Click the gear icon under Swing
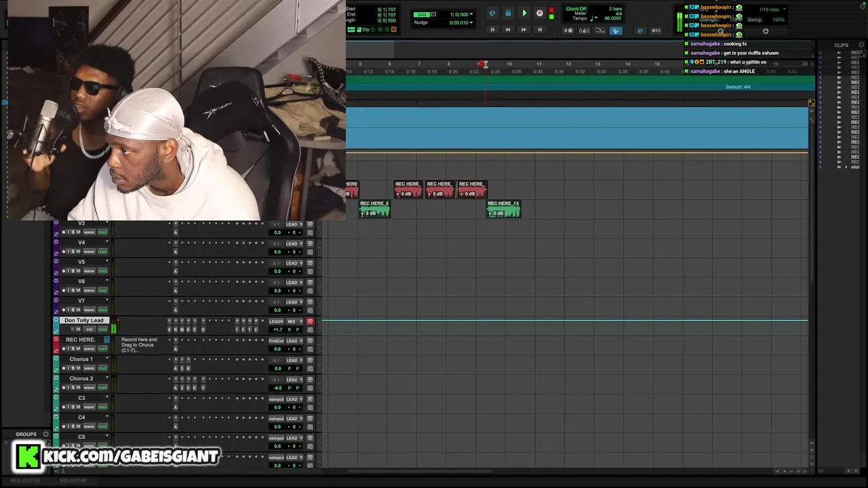Screen dimensions: 868x488 pos(766,31)
